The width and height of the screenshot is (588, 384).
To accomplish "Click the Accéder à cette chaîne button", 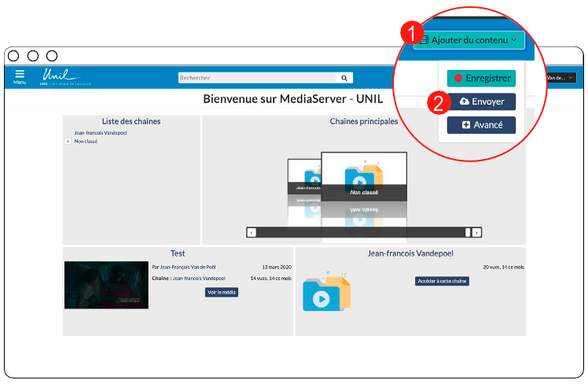I will (442, 281).
